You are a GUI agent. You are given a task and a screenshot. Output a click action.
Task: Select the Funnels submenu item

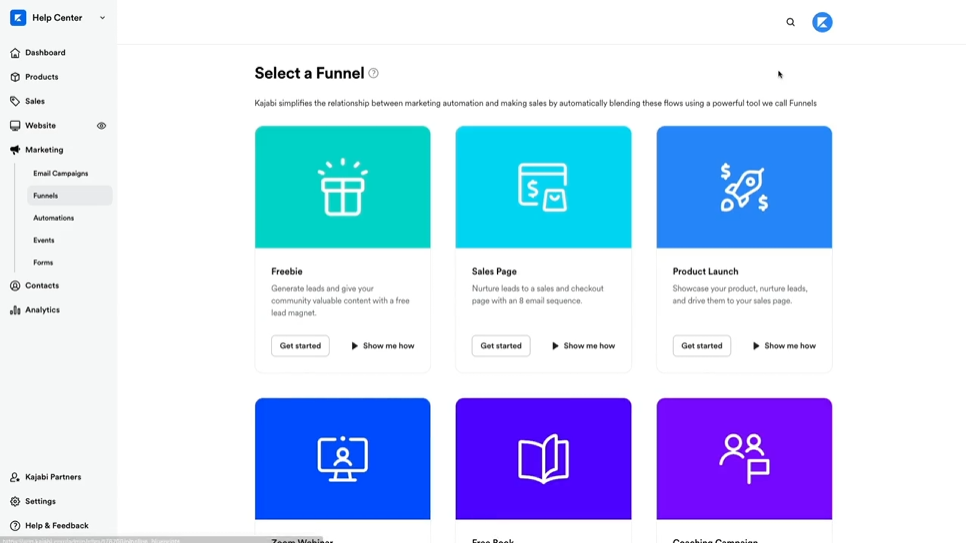tap(70, 195)
